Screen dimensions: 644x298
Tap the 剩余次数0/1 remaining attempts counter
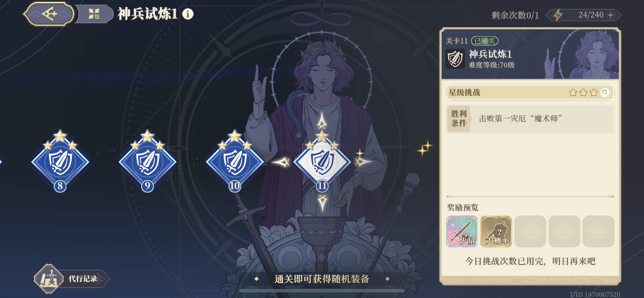515,15
